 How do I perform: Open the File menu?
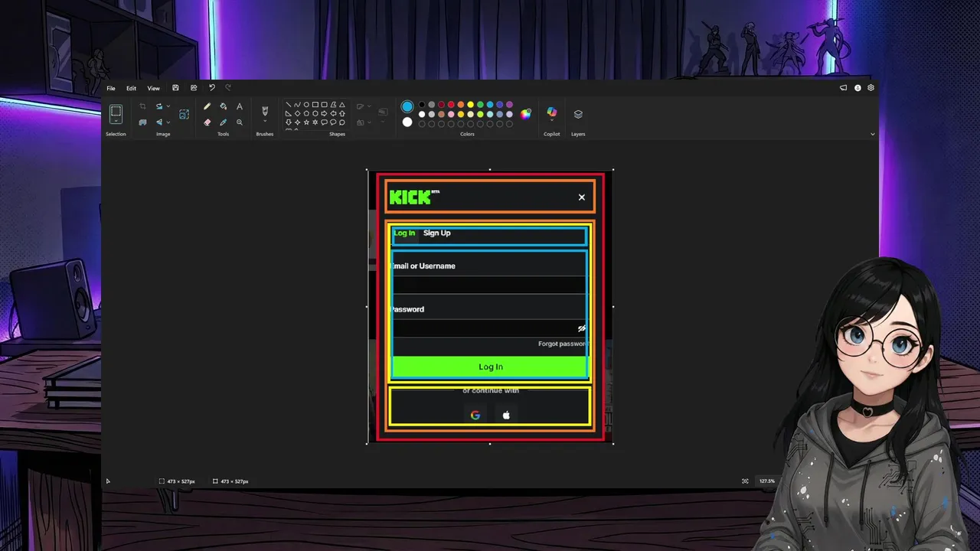tap(111, 88)
